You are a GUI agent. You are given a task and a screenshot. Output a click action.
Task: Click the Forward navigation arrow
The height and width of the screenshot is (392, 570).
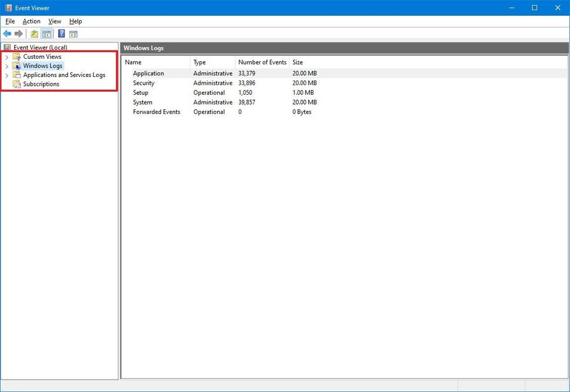pos(18,33)
